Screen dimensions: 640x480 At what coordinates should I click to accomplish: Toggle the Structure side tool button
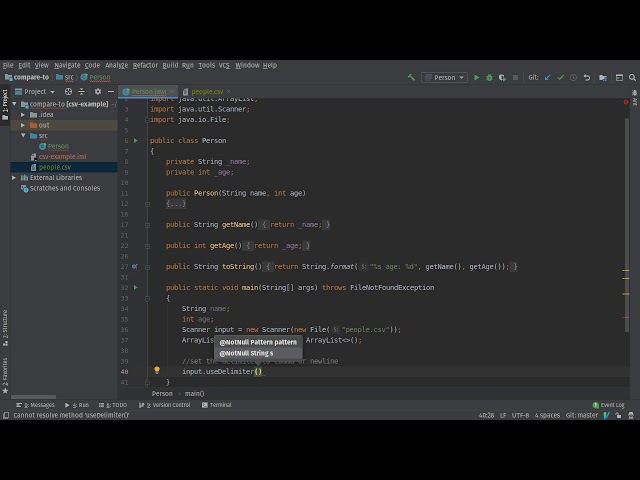5,328
